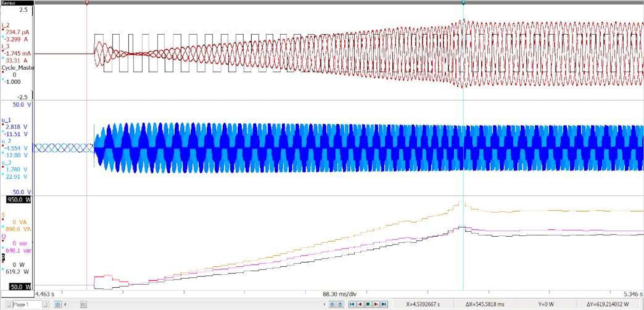Click the jump-to-end playback icon
The height and width of the screenshot is (310, 644).
pyautogui.click(x=383, y=304)
